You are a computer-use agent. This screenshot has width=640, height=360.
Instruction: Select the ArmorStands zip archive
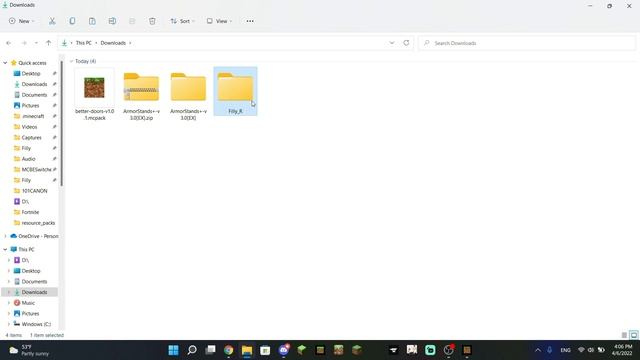coord(141,95)
